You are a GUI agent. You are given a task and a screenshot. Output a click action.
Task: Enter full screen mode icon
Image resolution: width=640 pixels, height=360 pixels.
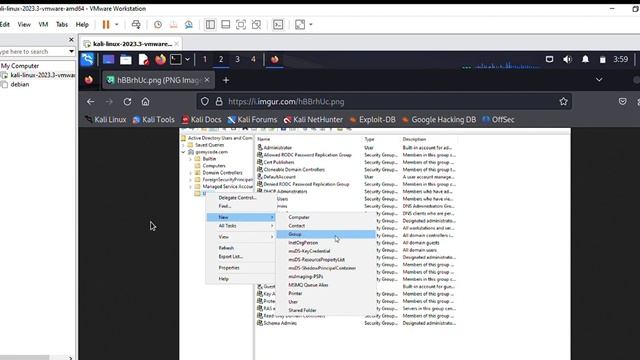pyautogui.click(x=241, y=25)
